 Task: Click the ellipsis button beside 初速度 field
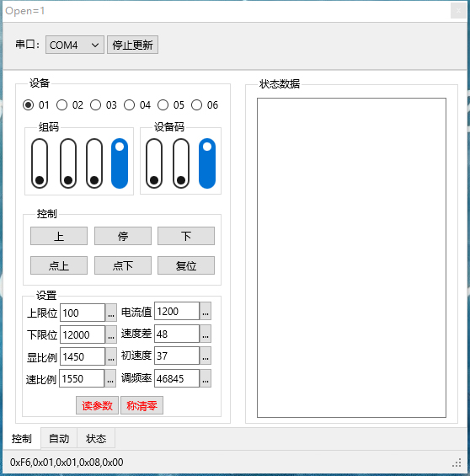[206, 356]
